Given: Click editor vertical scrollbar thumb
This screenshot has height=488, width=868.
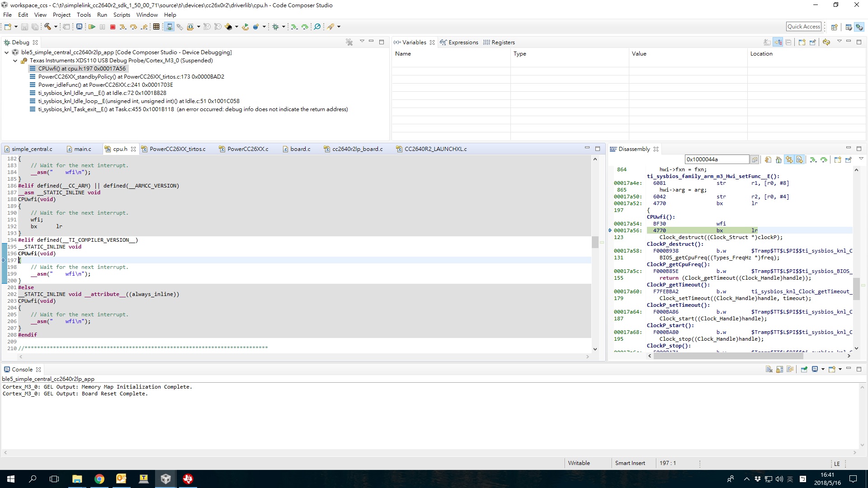Looking at the screenshot, I should 595,242.
